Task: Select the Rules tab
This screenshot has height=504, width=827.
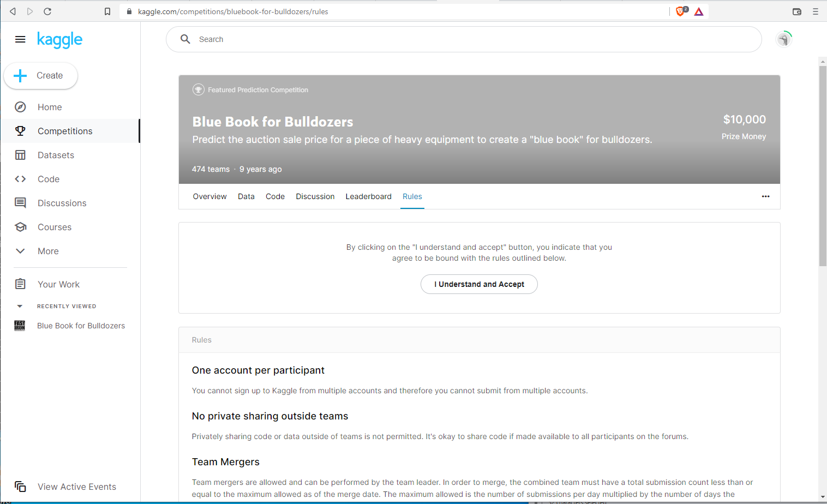Action: pyautogui.click(x=412, y=196)
